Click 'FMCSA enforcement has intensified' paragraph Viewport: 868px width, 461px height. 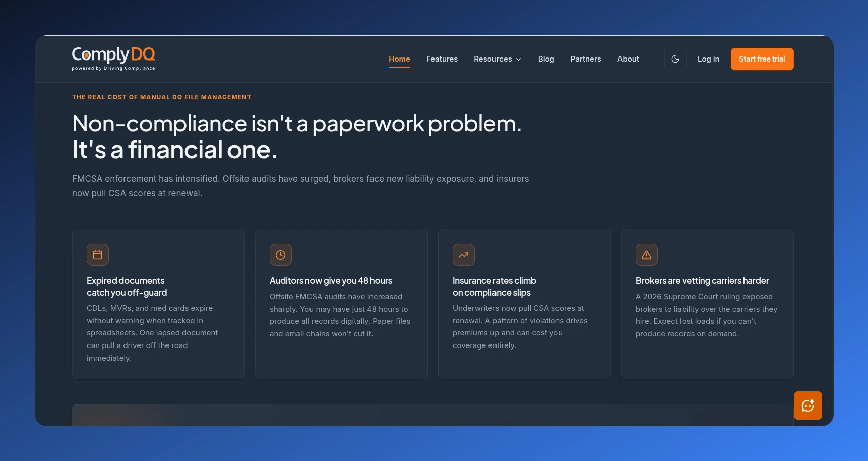click(300, 186)
